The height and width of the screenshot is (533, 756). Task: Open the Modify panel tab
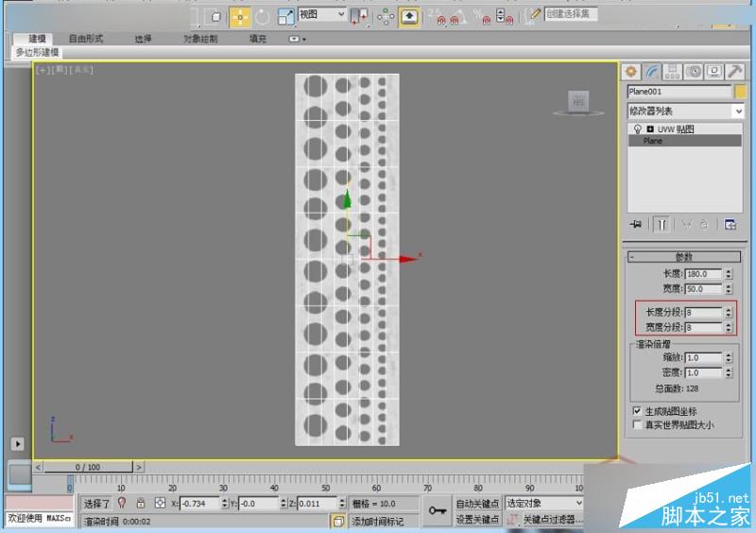click(652, 73)
